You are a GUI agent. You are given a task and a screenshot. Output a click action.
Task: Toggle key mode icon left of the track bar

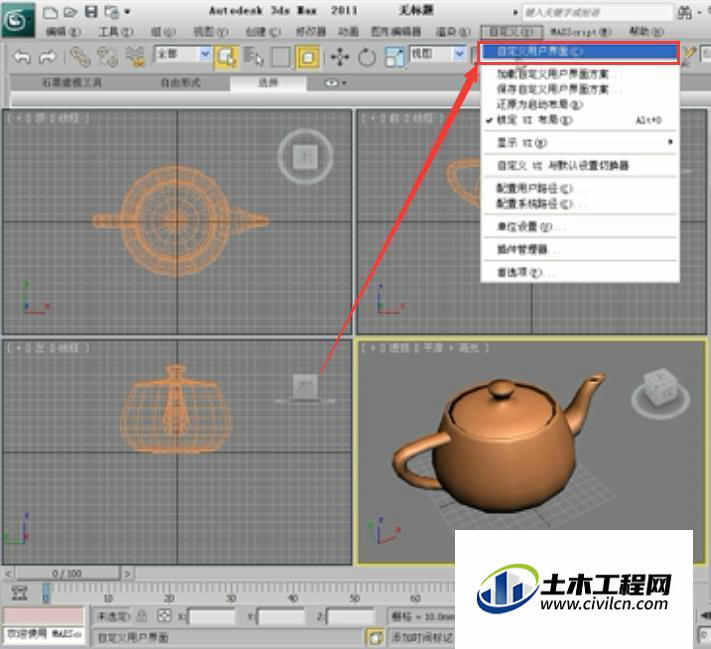(x=19, y=593)
